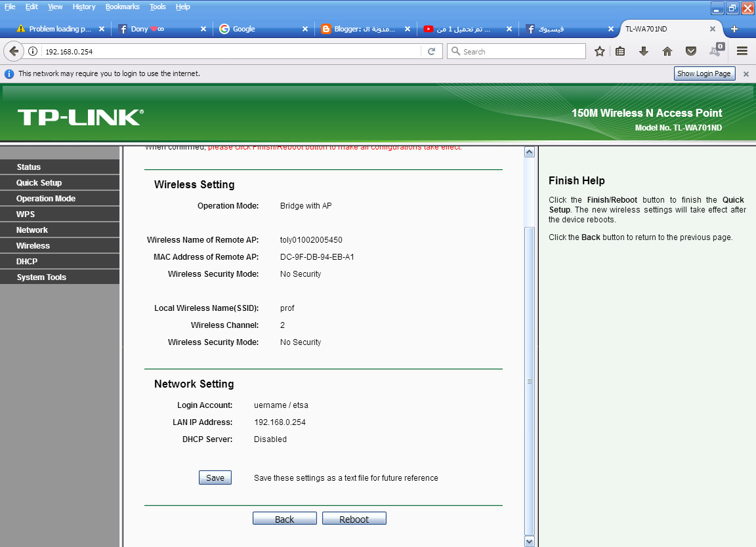Open a new tab with plus icon
Viewport: 756px width, 547px height.
click(734, 29)
